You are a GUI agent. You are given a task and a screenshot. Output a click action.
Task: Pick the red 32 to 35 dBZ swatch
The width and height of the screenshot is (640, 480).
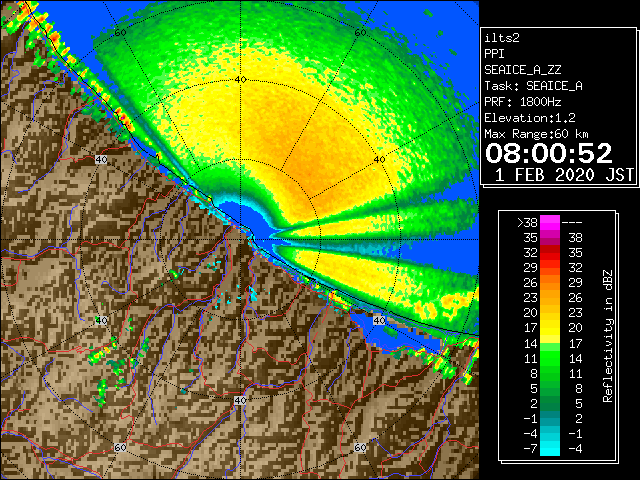pyautogui.click(x=550, y=253)
